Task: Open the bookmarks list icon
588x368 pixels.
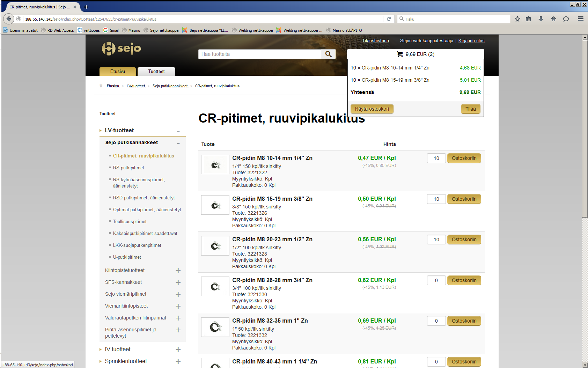Action: tap(528, 19)
